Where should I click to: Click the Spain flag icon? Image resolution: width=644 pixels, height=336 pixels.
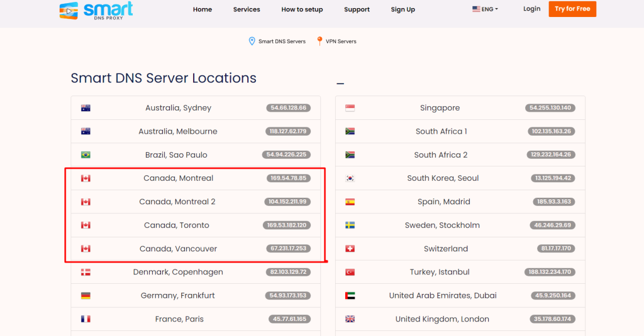point(350,202)
